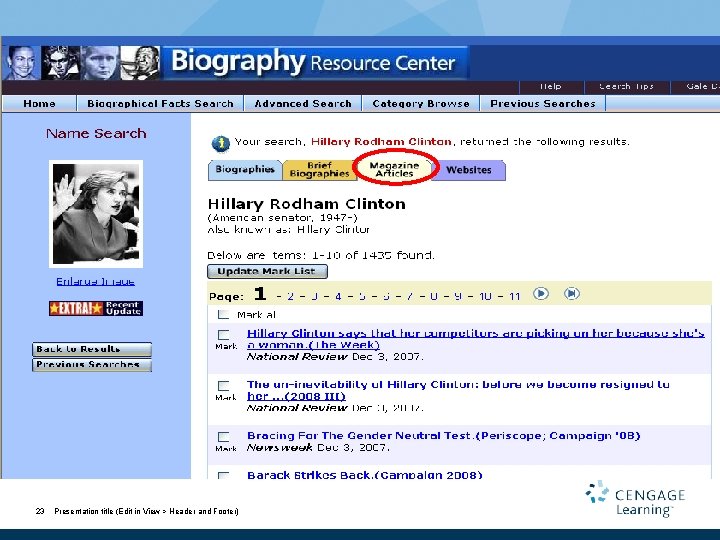Switch to the Websites tab

pyautogui.click(x=469, y=170)
